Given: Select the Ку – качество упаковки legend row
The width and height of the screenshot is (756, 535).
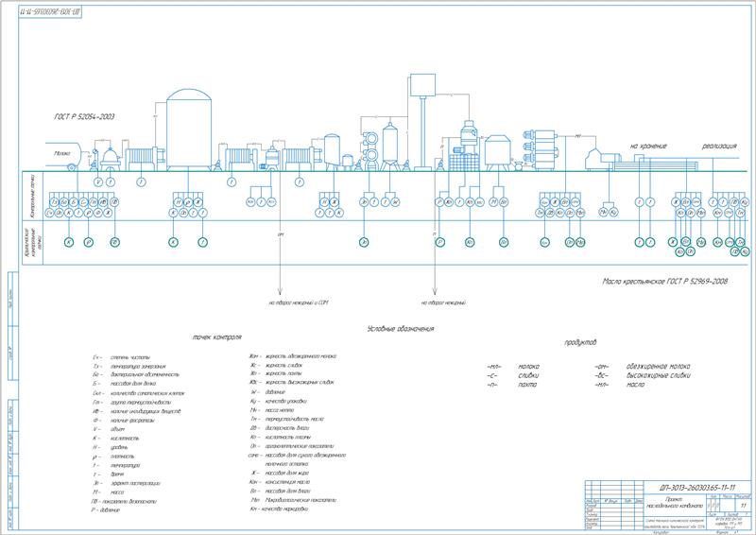Looking at the screenshot, I should pos(278,402).
